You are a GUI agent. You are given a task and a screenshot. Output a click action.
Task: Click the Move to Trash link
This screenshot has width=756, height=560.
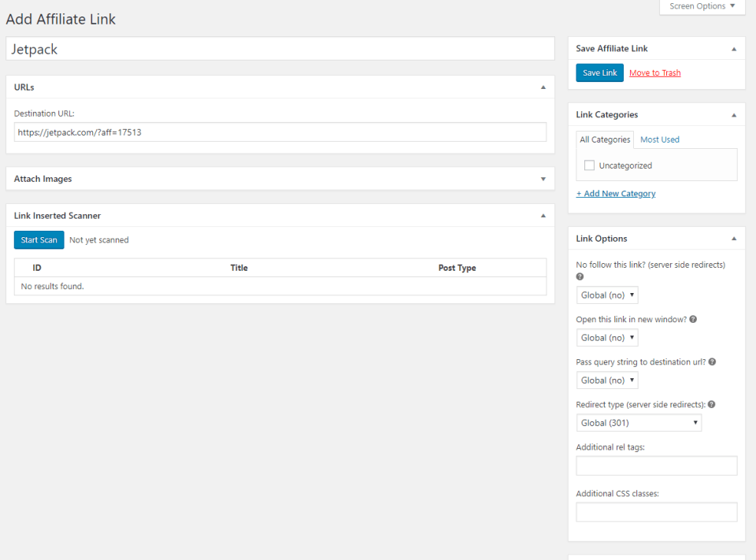(654, 73)
